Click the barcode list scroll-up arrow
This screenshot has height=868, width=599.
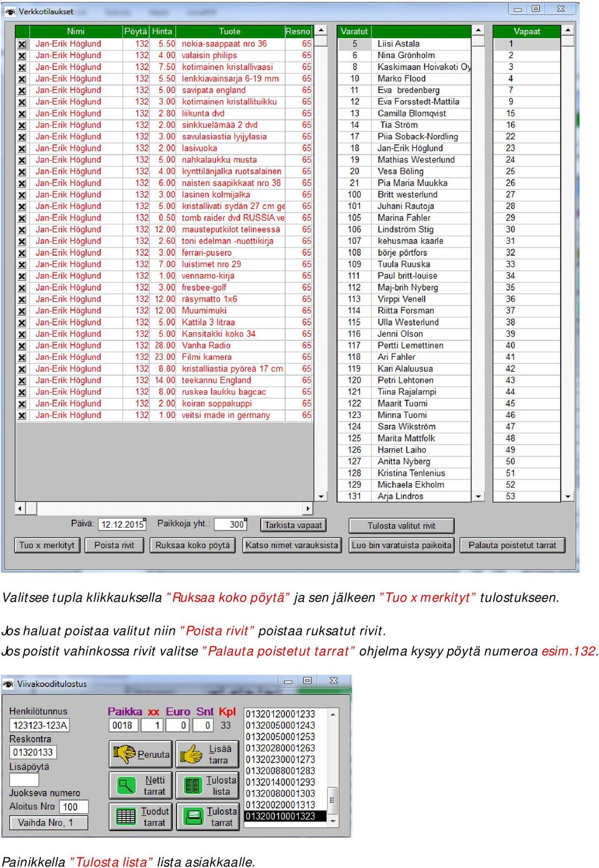coord(333,713)
